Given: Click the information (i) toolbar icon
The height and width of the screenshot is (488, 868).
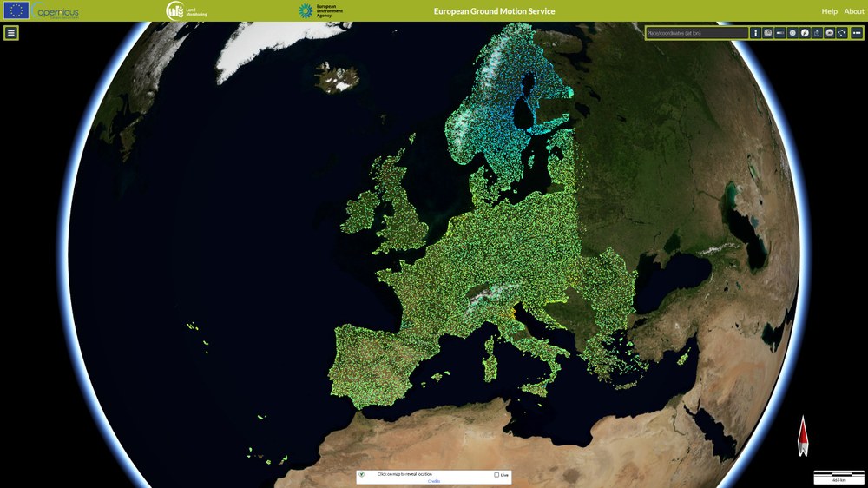Looking at the screenshot, I should tap(756, 33).
